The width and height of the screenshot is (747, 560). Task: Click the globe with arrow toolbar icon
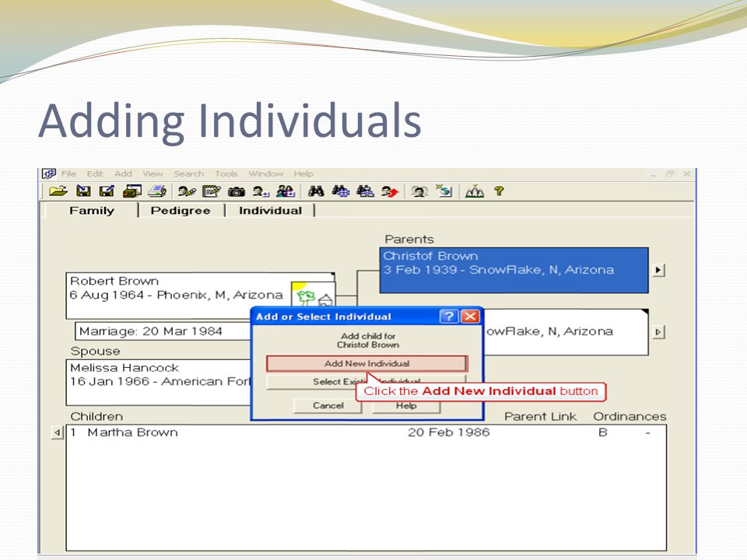[x=444, y=191]
